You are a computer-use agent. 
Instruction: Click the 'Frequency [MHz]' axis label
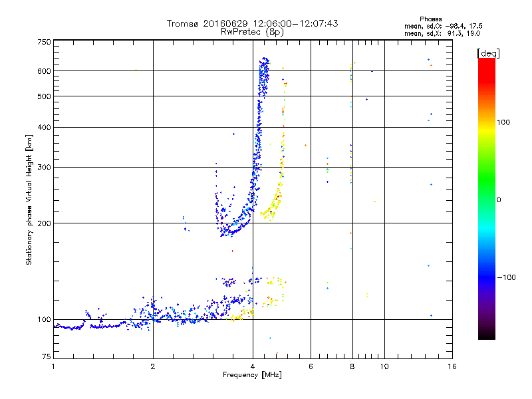(x=252, y=375)
